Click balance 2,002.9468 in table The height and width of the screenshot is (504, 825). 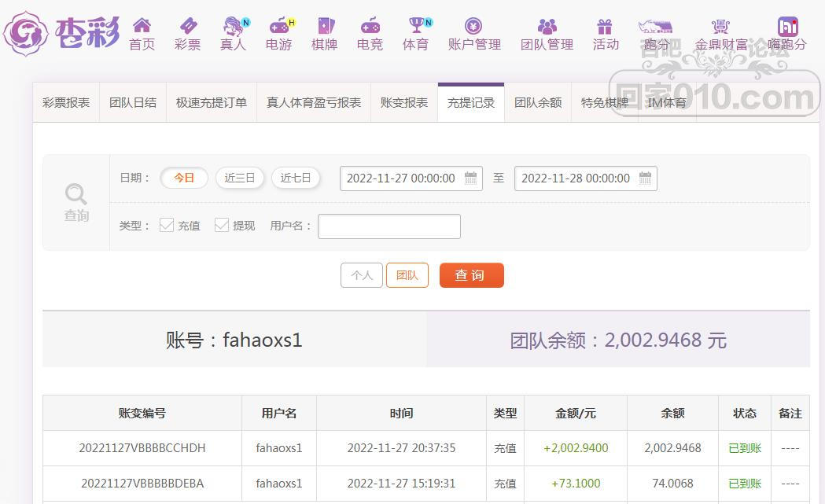(672, 448)
